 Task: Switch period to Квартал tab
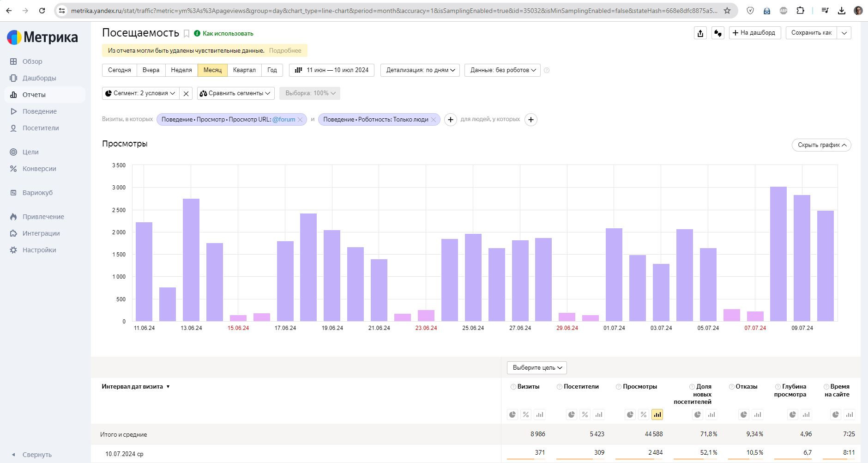tap(244, 70)
